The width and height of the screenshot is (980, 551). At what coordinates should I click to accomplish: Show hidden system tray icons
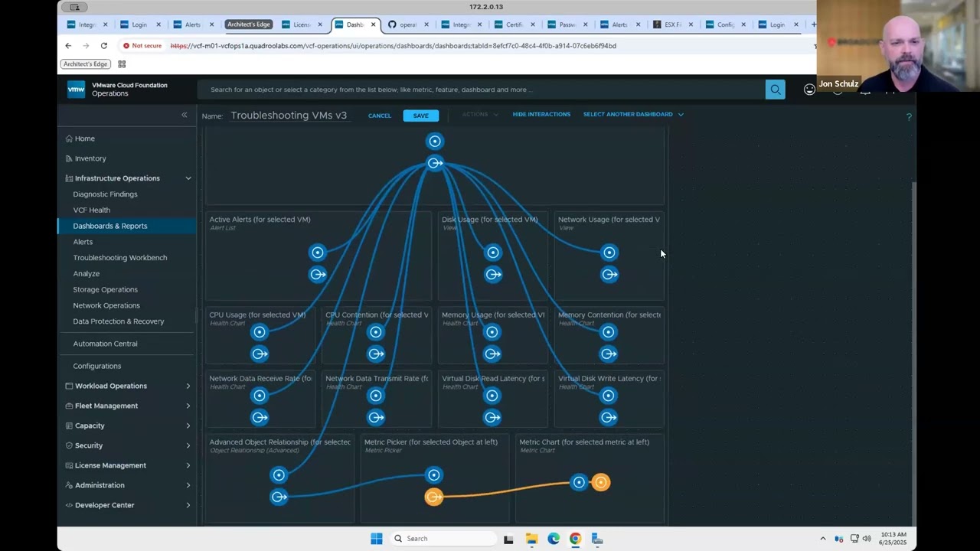pos(823,539)
